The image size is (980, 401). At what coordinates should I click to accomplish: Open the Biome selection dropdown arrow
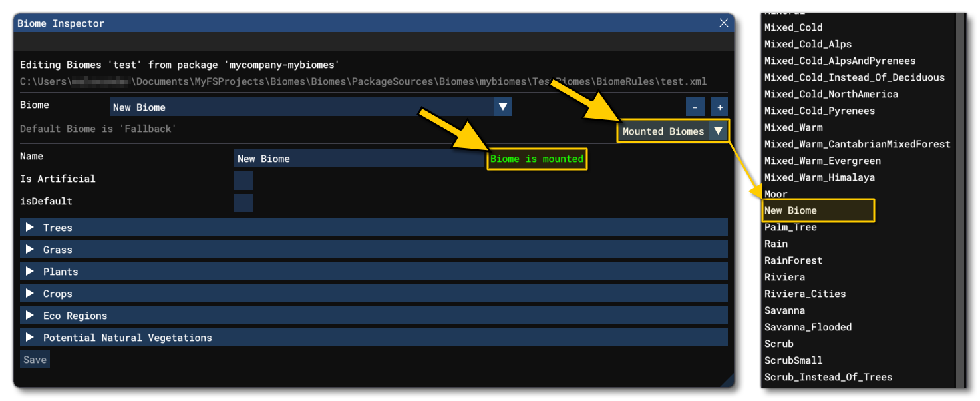coord(503,107)
